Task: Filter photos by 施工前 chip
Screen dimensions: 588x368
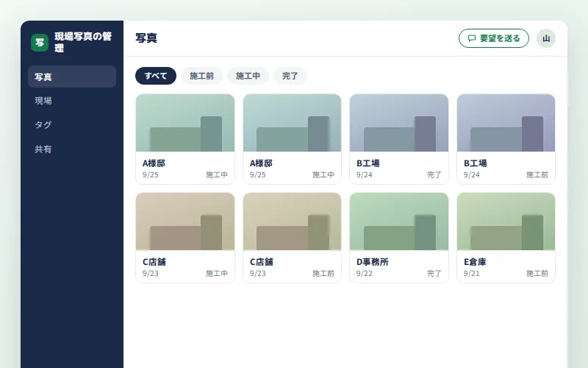Action: [x=201, y=76]
